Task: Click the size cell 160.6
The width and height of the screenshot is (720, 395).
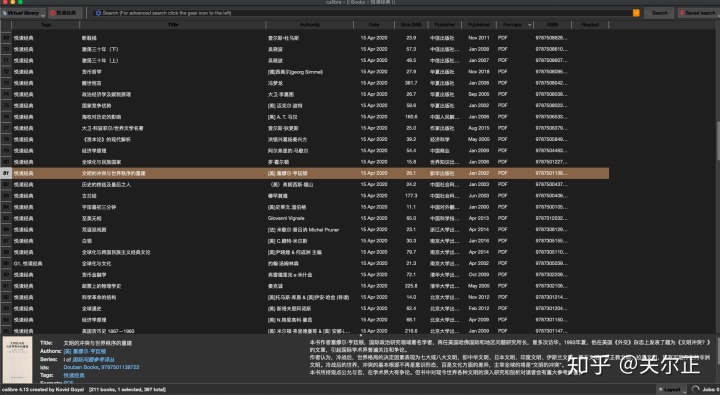Action: tap(411, 117)
